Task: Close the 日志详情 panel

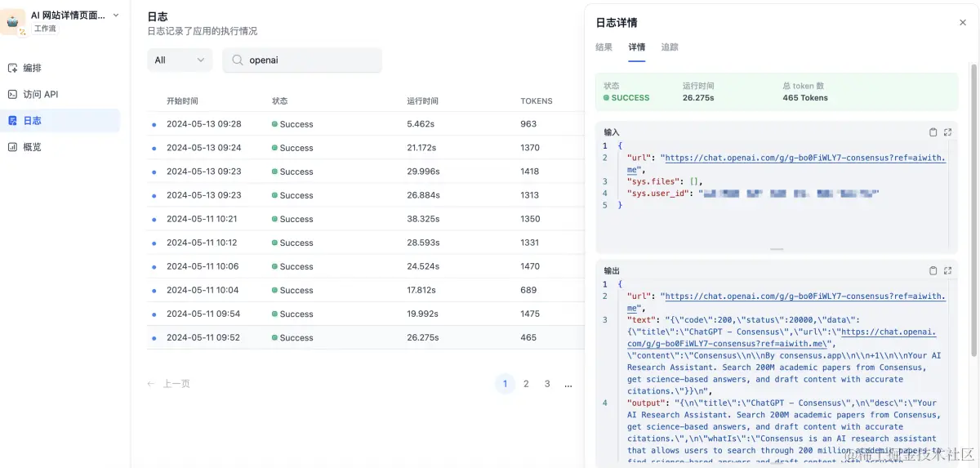Action: click(963, 23)
